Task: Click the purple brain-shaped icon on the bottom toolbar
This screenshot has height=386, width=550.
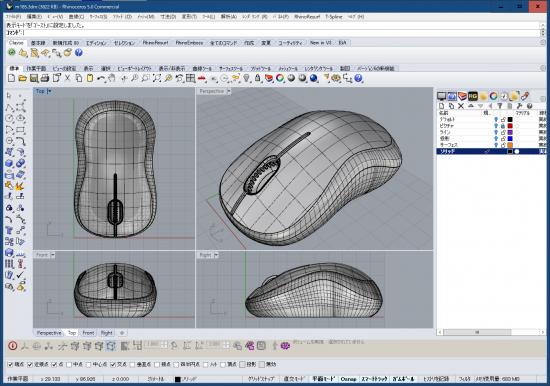Action: point(286,346)
